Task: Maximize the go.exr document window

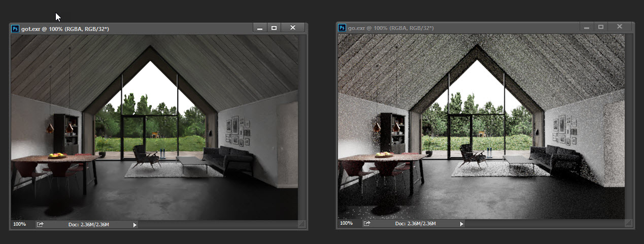Action: tap(601, 27)
